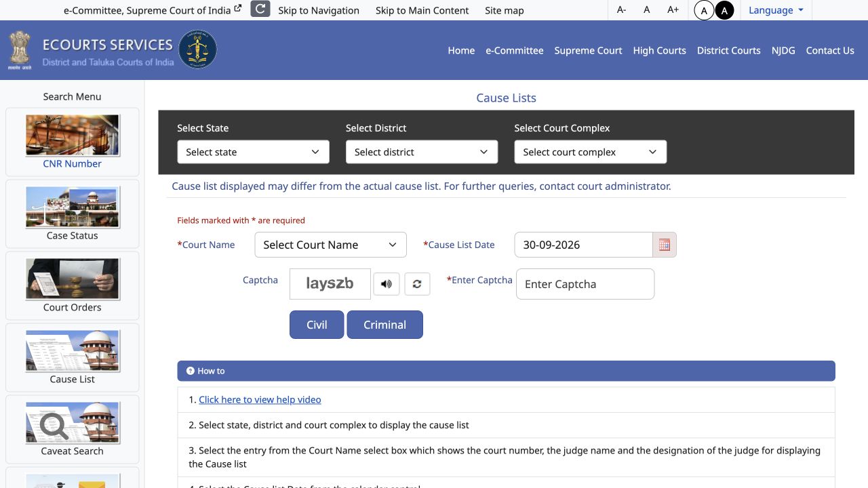
Task: Open the Caveat Search sidebar icon
Action: pos(73,422)
